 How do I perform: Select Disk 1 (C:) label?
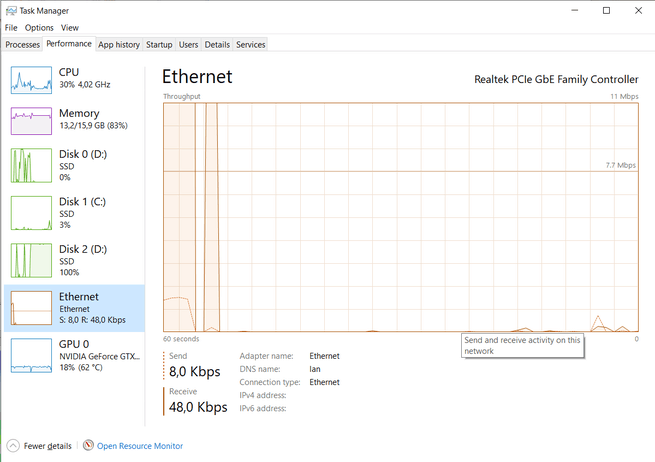[83, 202]
